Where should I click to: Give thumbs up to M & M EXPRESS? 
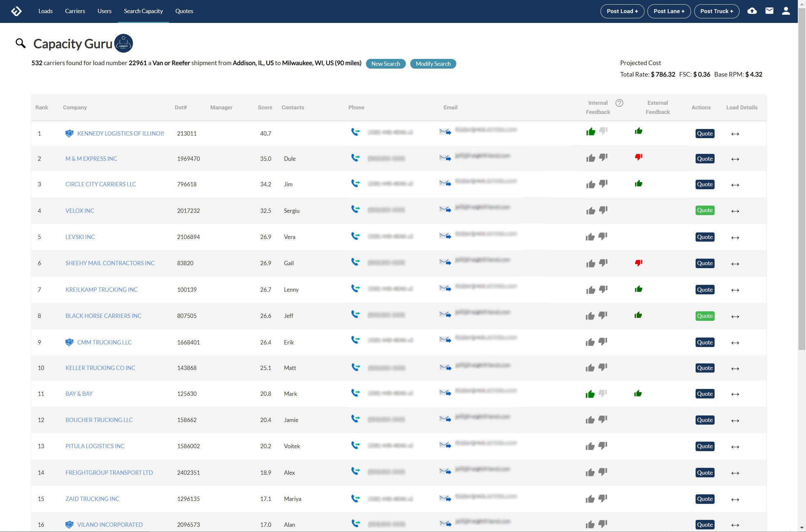(x=590, y=158)
